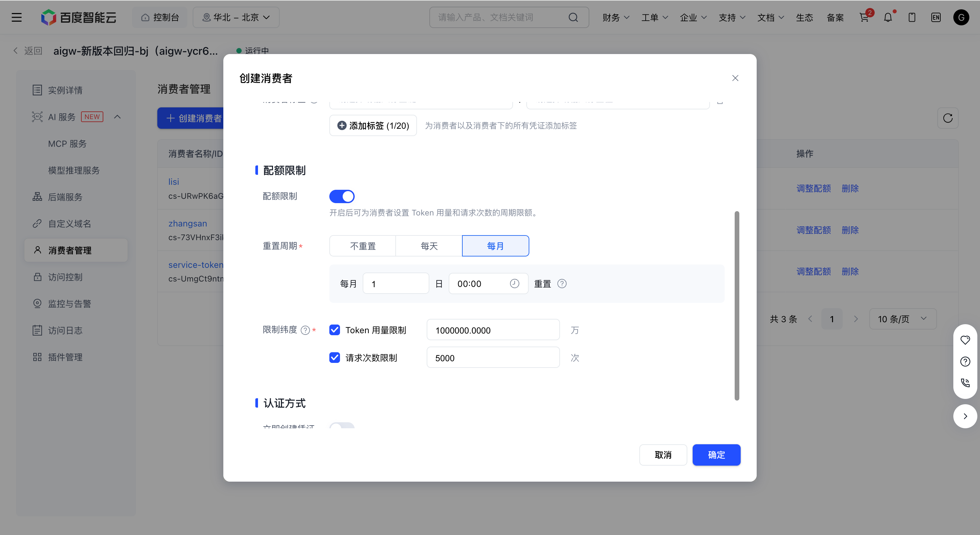Click the Token limit value input
The height and width of the screenshot is (535, 980).
(493, 330)
